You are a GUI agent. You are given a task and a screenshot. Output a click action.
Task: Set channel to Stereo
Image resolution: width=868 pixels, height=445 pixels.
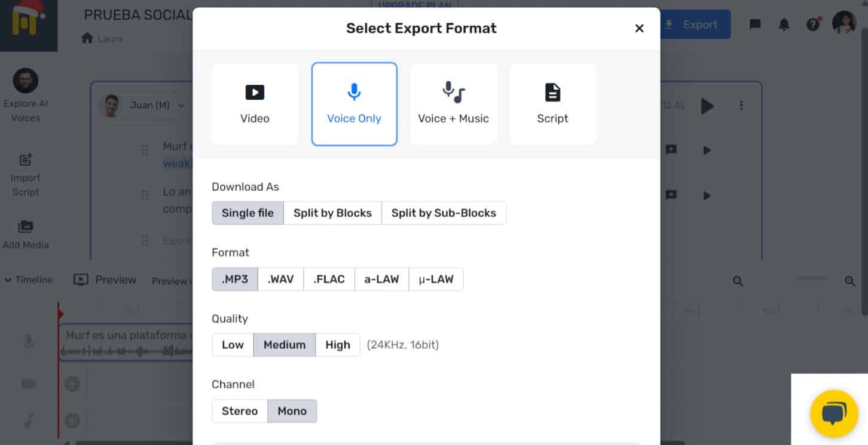click(240, 411)
